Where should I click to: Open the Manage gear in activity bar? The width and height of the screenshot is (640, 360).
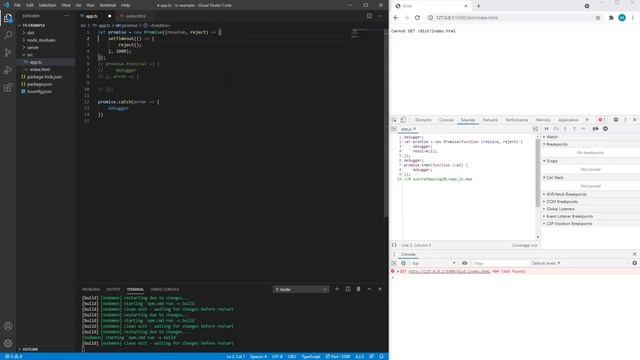coord(8,343)
